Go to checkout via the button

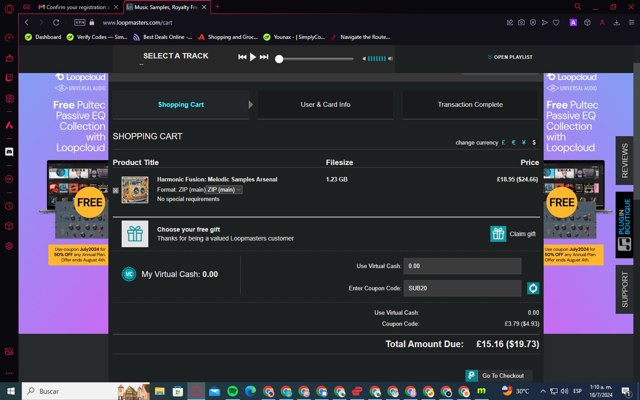498,376
